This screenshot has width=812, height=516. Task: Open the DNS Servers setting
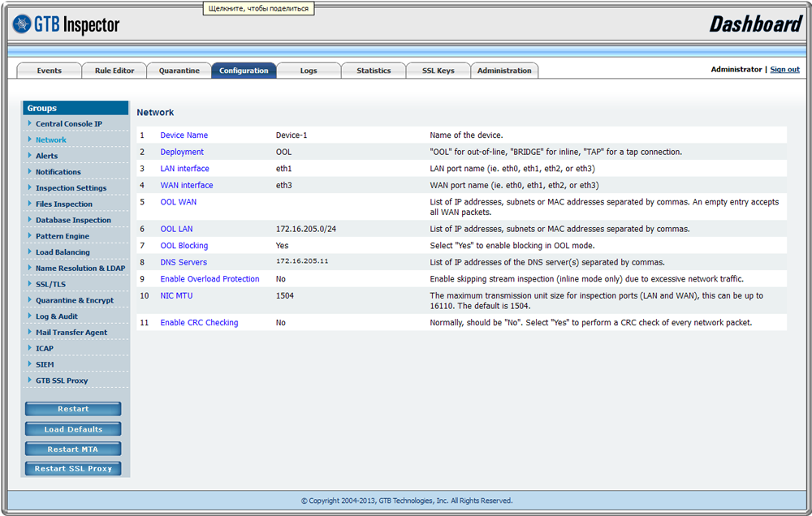pos(184,262)
